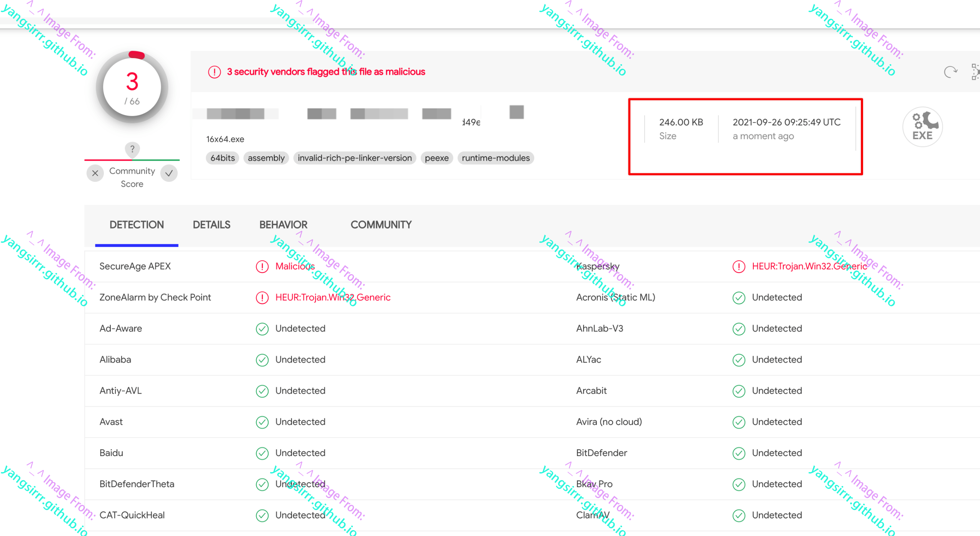The width and height of the screenshot is (980, 536).
Task: Click the EXE file type icon
Action: point(922,127)
